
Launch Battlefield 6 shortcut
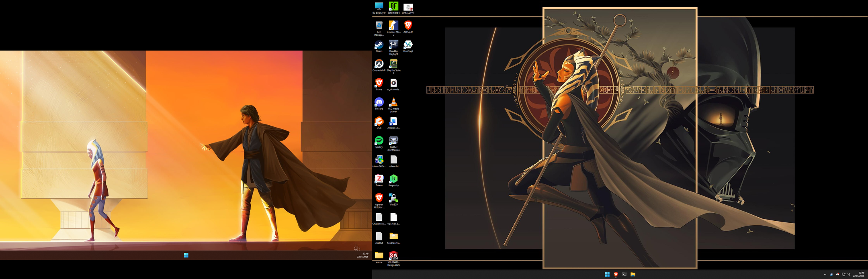click(393, 8)
